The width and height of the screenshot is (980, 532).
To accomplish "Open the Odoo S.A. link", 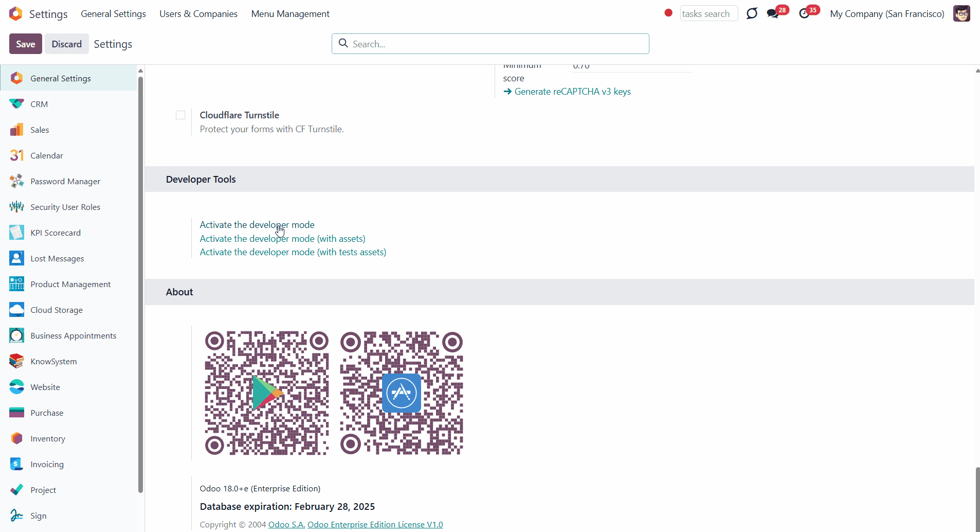I will (287, 525).
